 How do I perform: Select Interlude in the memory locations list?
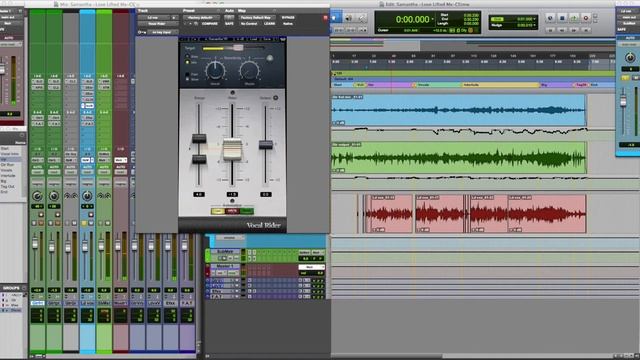(x=8, y=176)
